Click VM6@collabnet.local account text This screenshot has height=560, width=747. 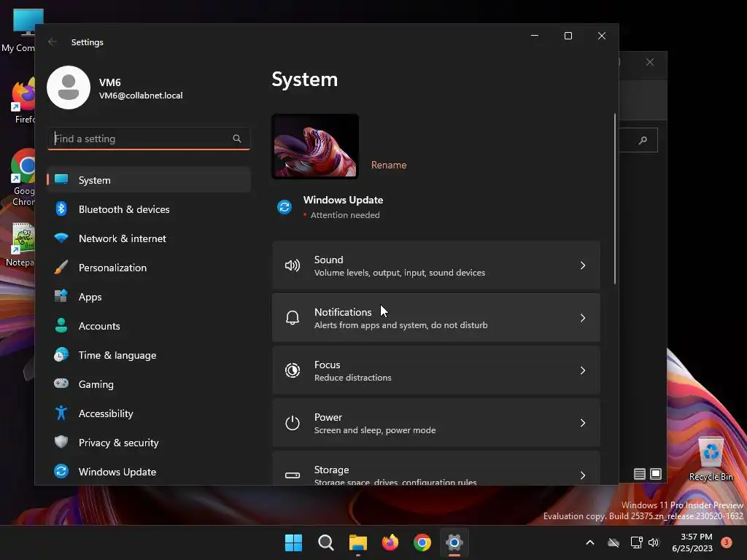coord(141,96)
